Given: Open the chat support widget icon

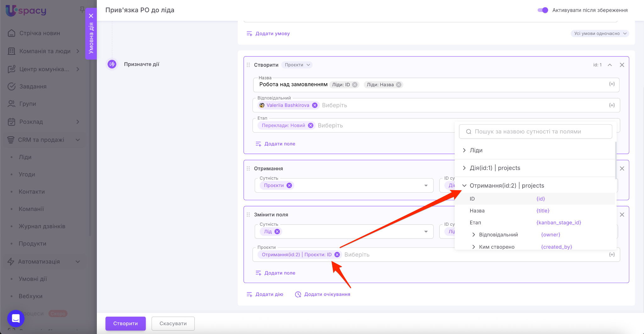Looking at the screenshot, I should [x=16, y=318].
